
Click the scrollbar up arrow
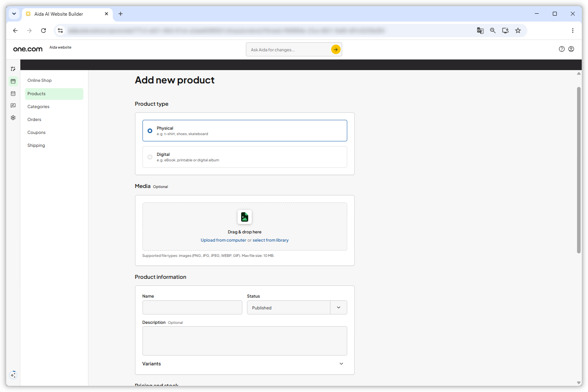(579, 73)
